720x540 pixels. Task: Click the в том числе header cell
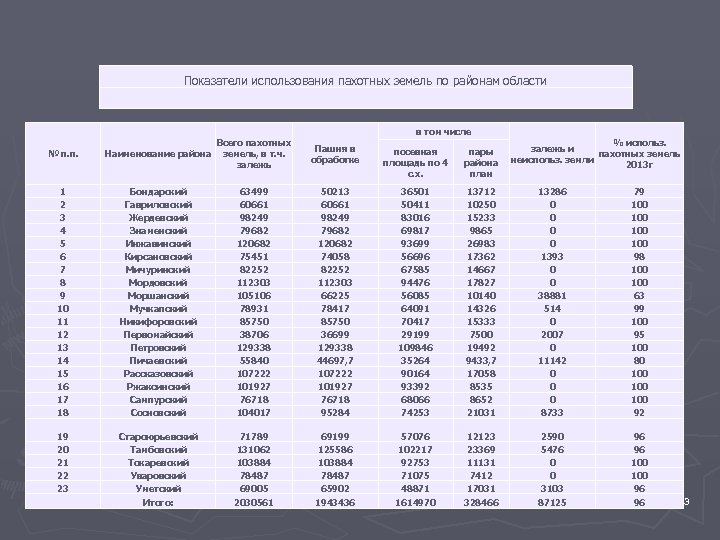[x=443, y=132]
